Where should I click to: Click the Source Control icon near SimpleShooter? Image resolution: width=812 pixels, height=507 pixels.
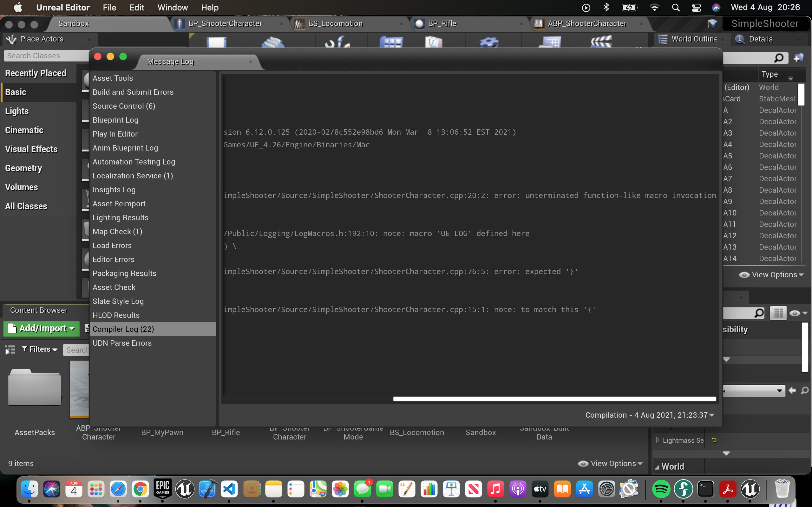point(712,23)
